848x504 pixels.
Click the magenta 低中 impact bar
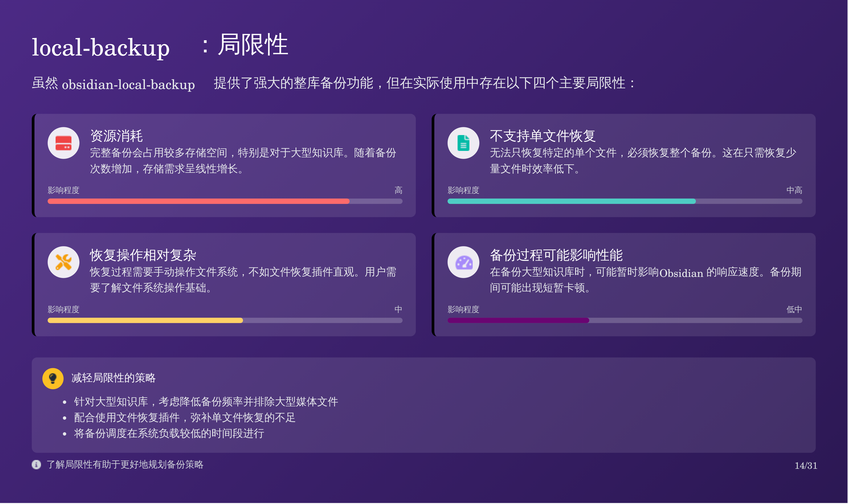(x=518, y=321)
